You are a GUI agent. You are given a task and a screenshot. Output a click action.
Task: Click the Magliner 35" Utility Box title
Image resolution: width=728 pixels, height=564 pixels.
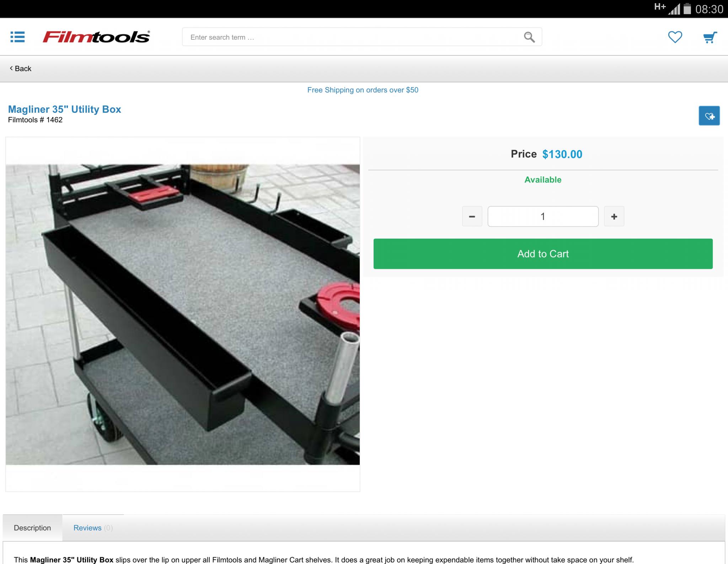point(64,109)
